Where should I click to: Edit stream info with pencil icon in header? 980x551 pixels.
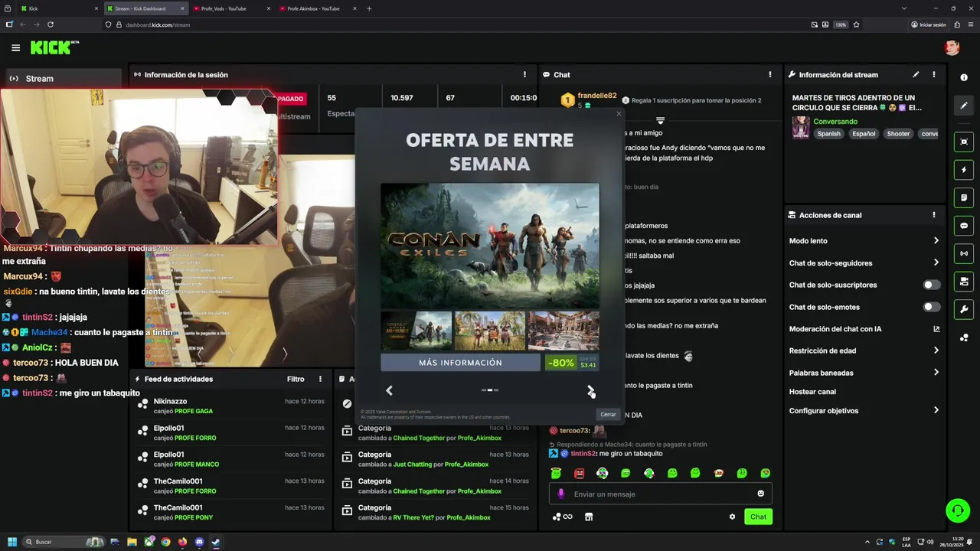point(916,74)
